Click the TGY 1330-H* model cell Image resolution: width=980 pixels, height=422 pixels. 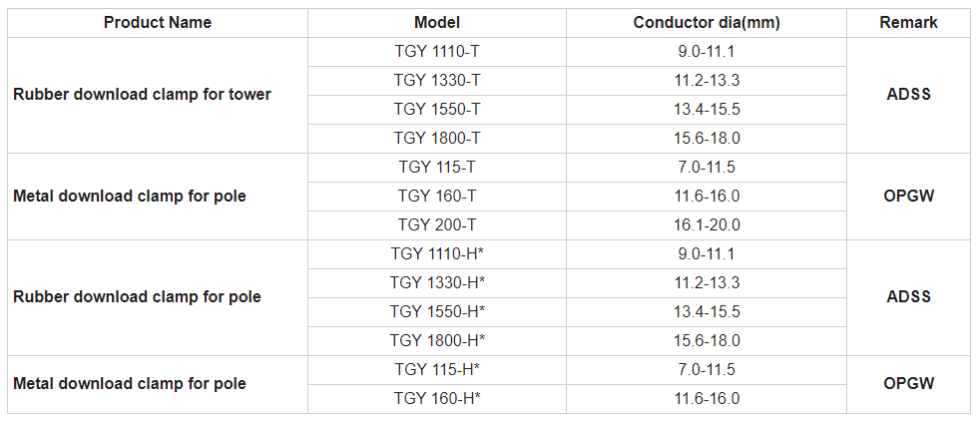pos(437,282)
